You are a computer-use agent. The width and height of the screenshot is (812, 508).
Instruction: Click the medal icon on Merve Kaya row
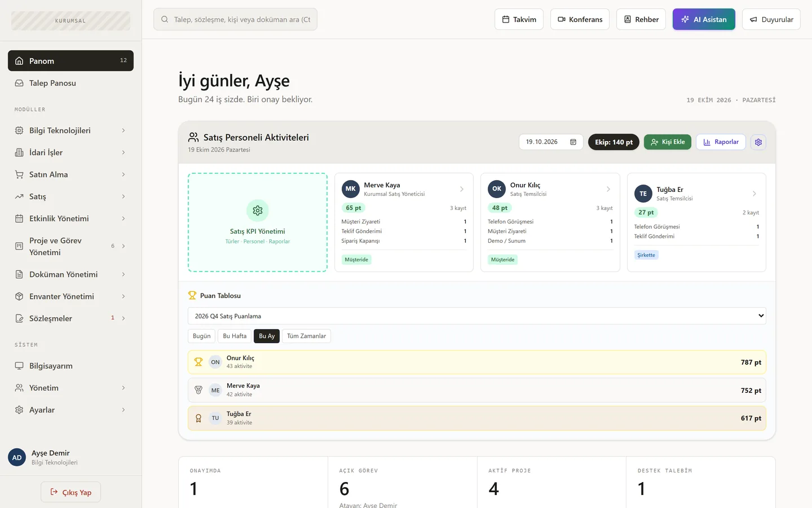[x=198, y=390]
